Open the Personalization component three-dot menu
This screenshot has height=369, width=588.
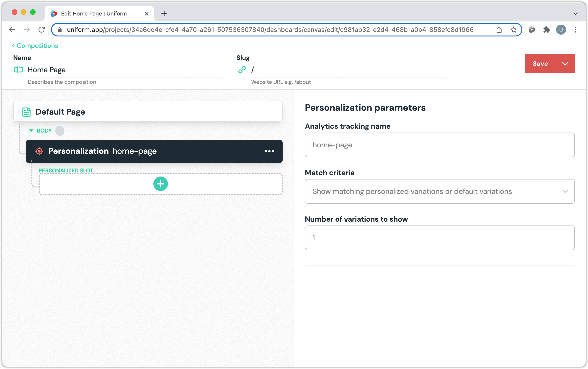tap(269, 151)
